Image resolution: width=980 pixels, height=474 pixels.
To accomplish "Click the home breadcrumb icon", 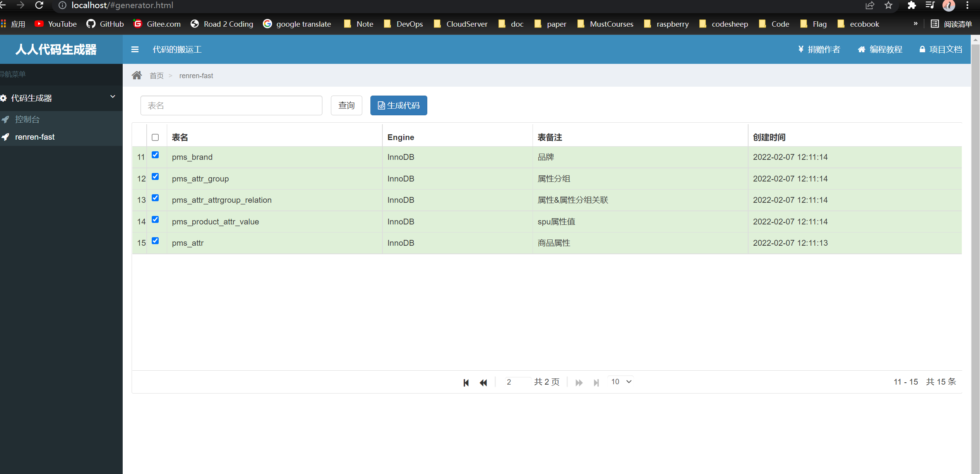I will pos(137,75).
